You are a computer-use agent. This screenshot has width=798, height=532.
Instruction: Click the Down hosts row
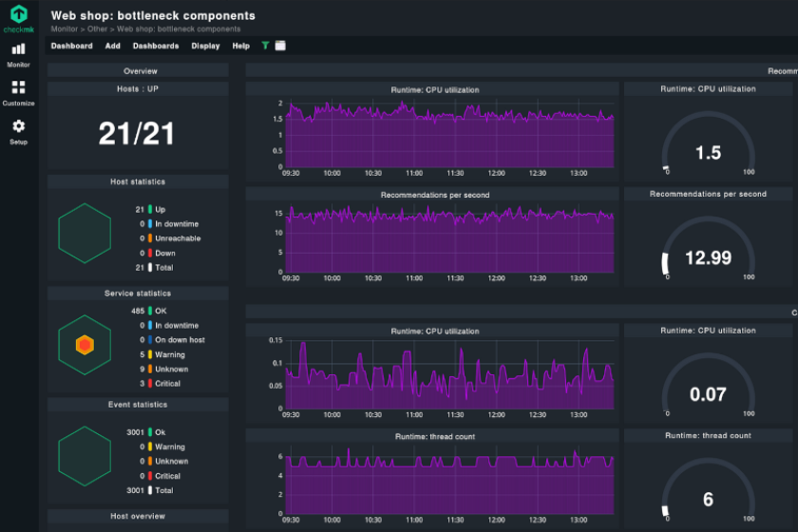click(158, 253)
